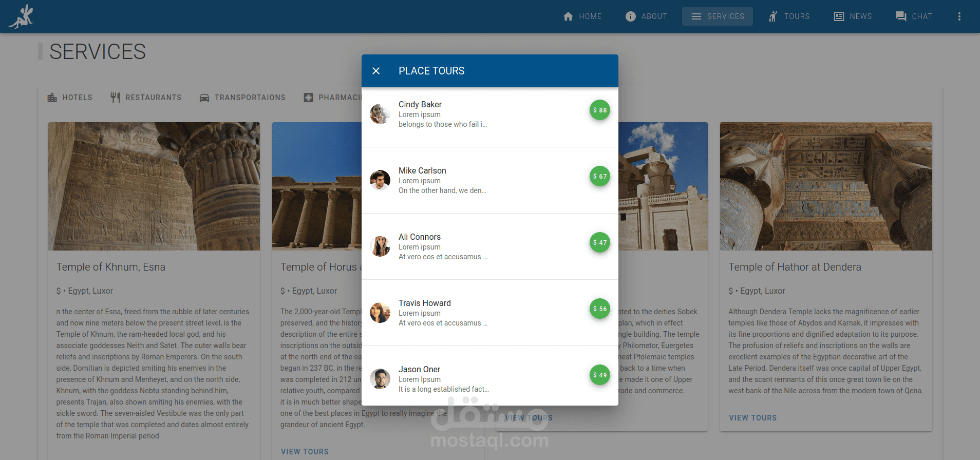Switch to the HOTELS tab
The width and height of the screenshot is (980, 460).
[x=70, y=98]
